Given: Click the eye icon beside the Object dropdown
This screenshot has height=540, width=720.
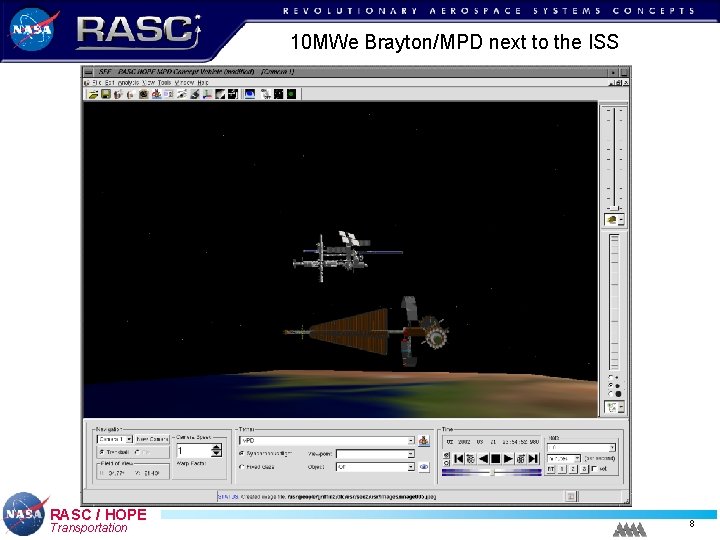Looking at the screenshot, I should tap(424, 467).
